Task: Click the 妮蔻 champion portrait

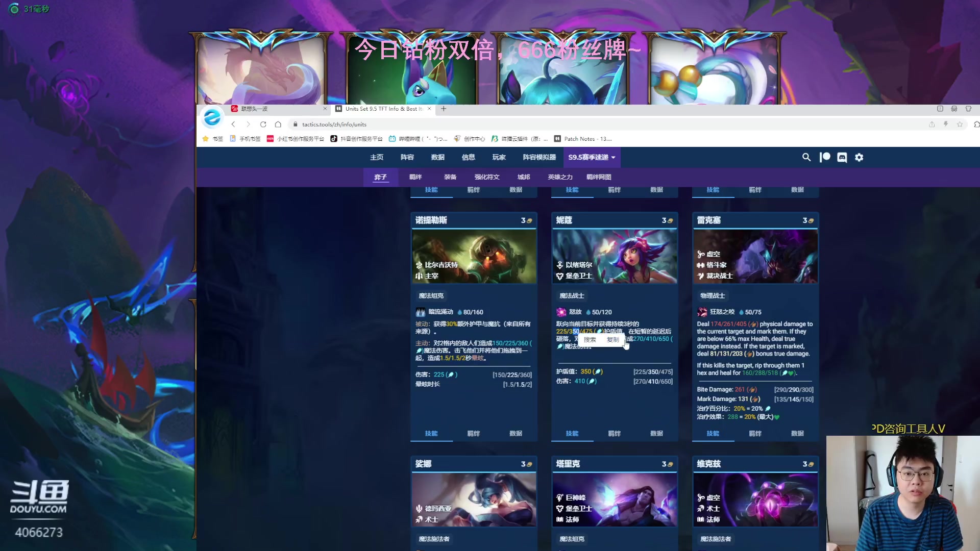Action: (615, 256)
